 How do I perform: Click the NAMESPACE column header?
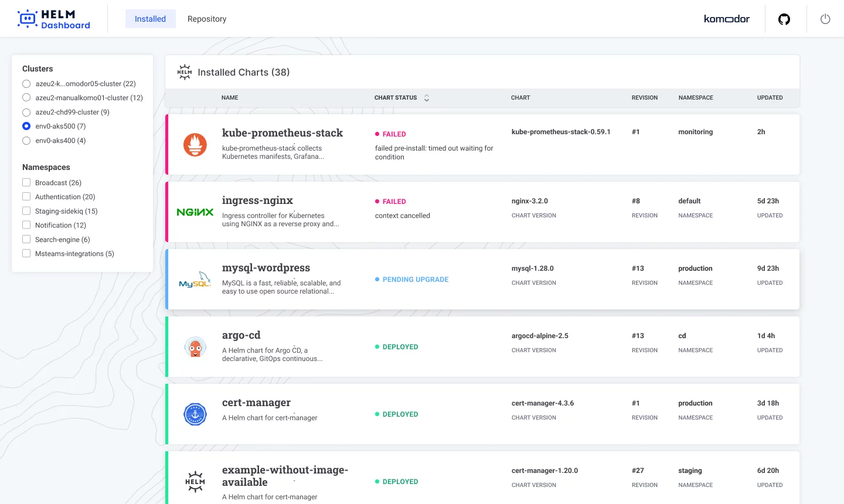696,98
